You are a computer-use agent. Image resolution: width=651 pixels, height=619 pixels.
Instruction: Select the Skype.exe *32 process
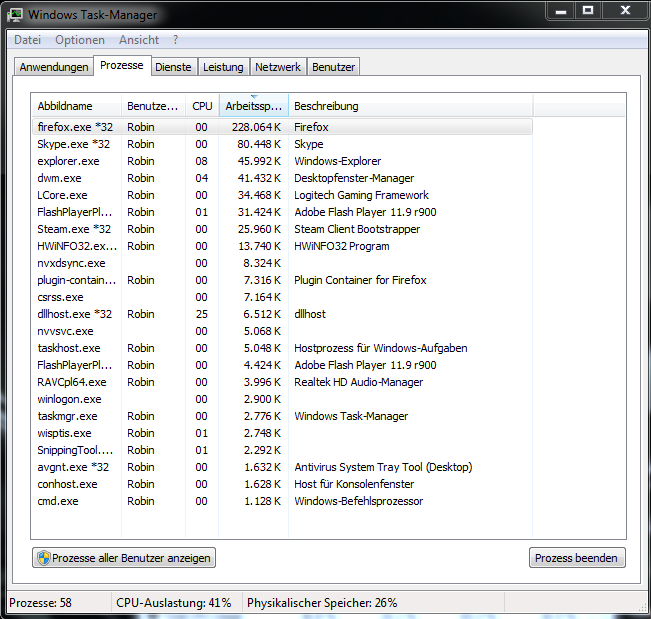point(282,144)
